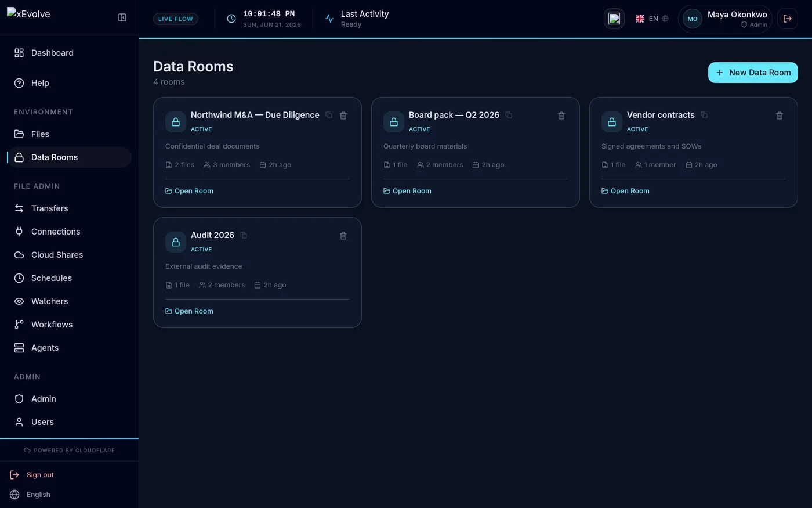Image resolution: width=812 pixels, height=508 pixels.
Task: Open Schedules in sidebar
Action: [x=69, y=278]
